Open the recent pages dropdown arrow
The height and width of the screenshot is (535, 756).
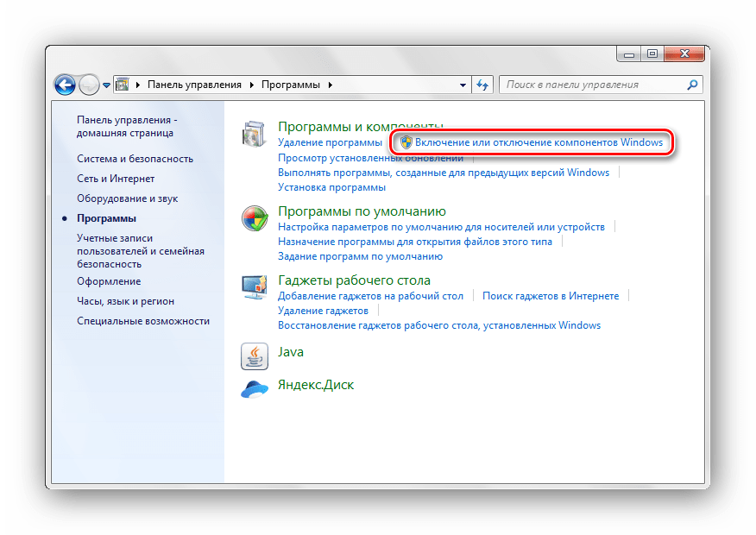pos(106,85)
